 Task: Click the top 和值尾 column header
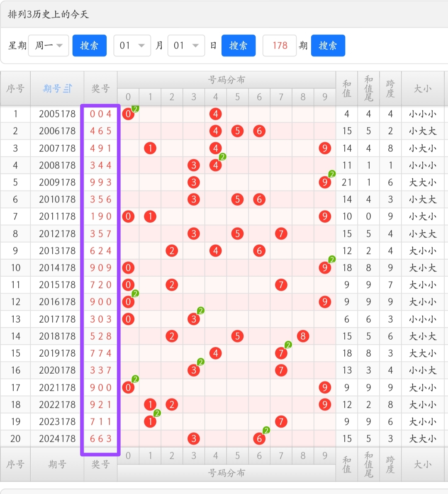(x=369, y=88)
